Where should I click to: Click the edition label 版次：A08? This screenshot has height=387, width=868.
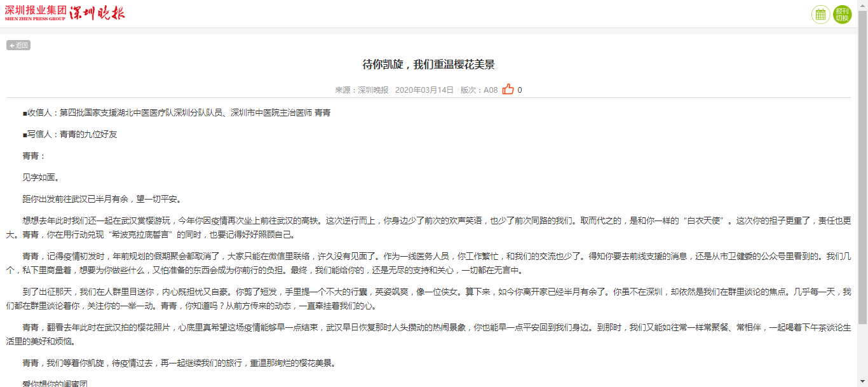(x=479, y=90)
